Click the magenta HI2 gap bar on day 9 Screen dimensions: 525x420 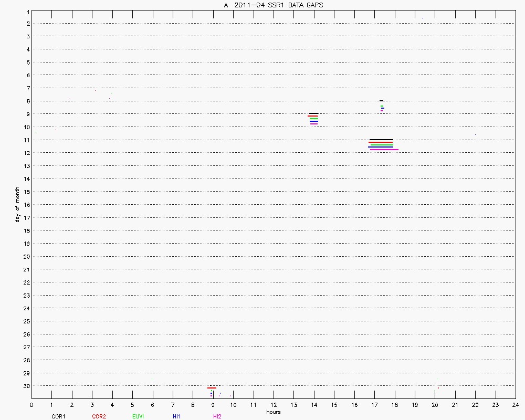pyautogui.click(x=314, y=124)
